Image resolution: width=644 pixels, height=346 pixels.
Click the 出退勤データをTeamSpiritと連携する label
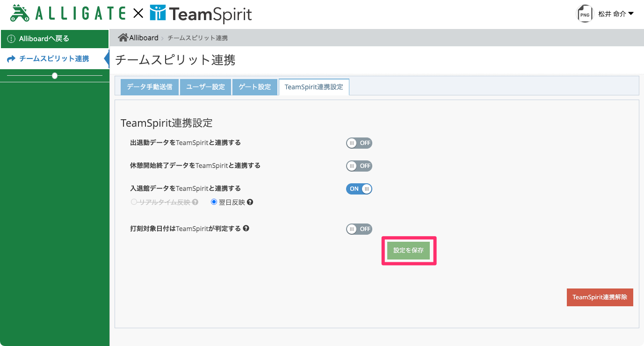186,143
